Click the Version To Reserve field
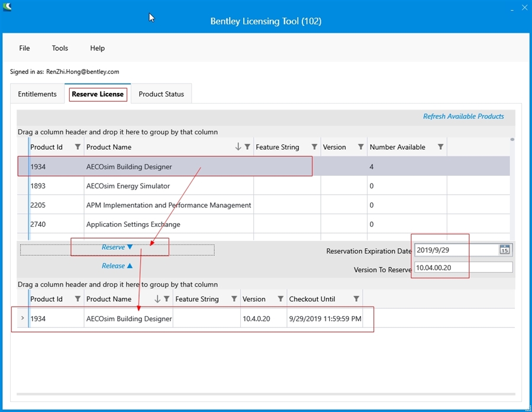This screenshot has width=532, height=412. [463, 268]
